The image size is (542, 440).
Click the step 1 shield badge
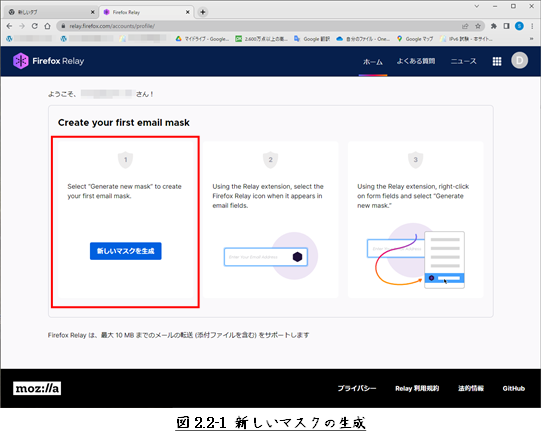(125, 160)
